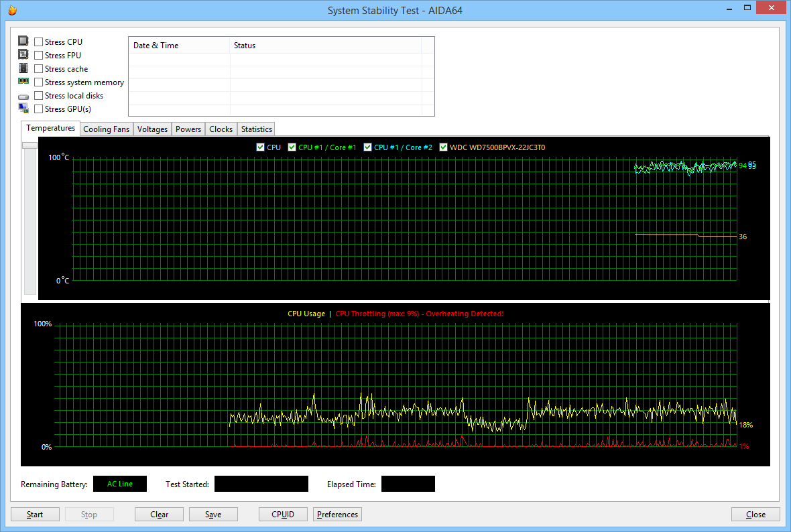Click the Elapsed Time field

coord(408,484)
